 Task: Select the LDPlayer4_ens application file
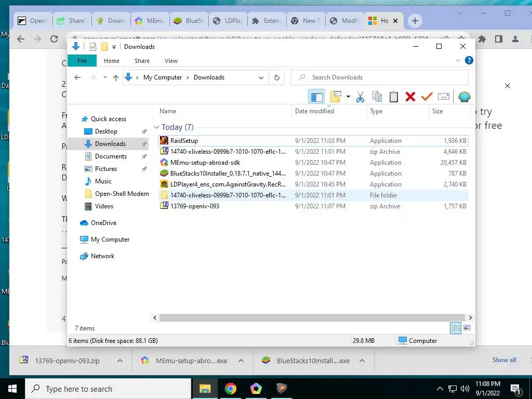tap(313, 184)
